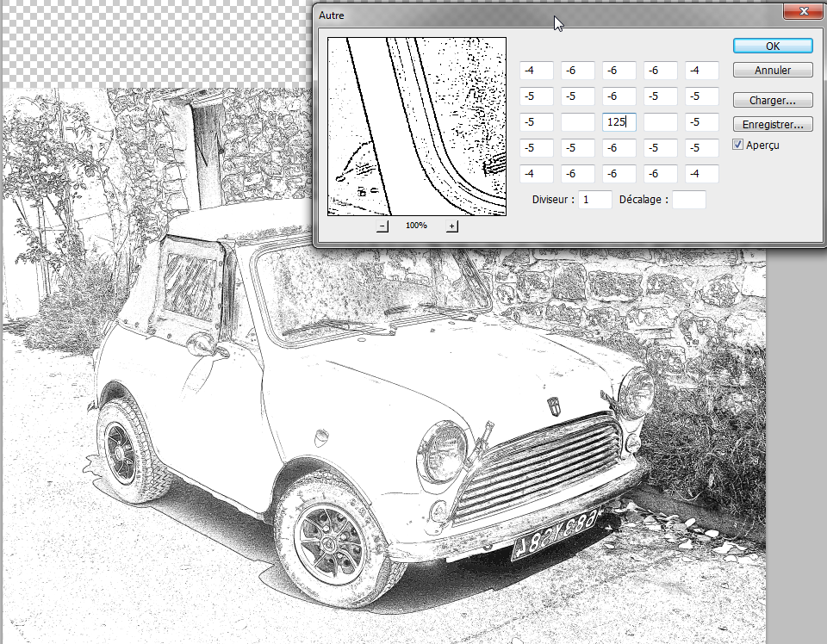Focus the center matrix field containing 125
This screenshot has height=644, width=827.
619,122
